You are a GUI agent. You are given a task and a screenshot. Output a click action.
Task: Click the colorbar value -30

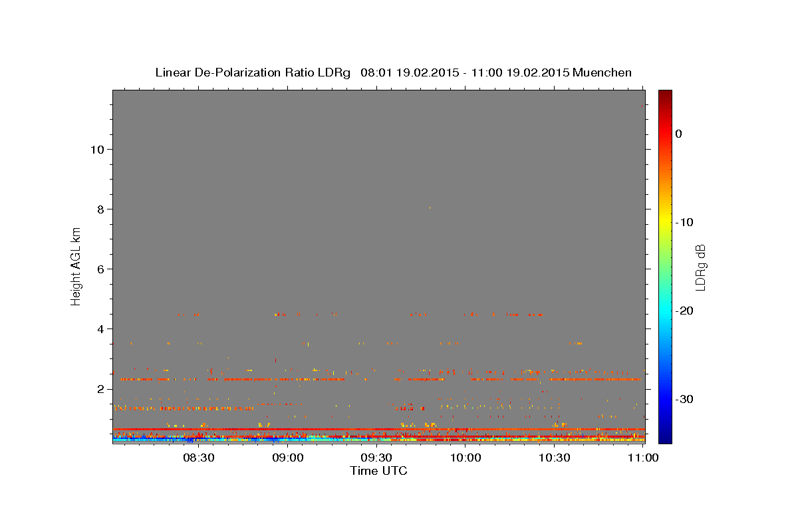(x=684, y=399)
